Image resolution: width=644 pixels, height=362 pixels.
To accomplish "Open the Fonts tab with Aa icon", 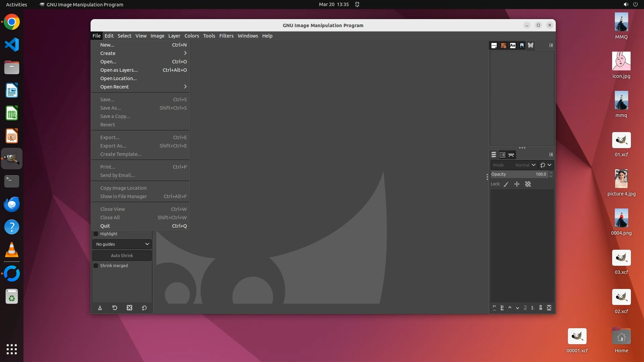I will tap(513, 46).
